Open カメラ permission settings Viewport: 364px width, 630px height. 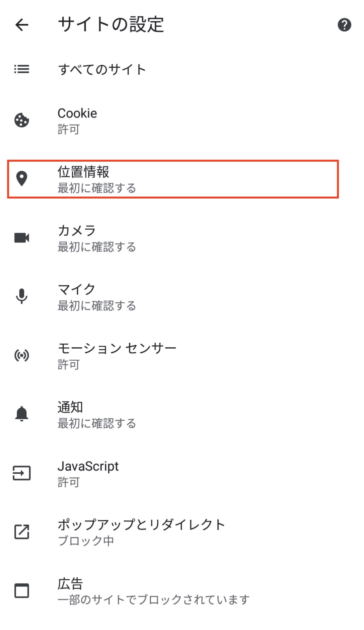point(97,238)
